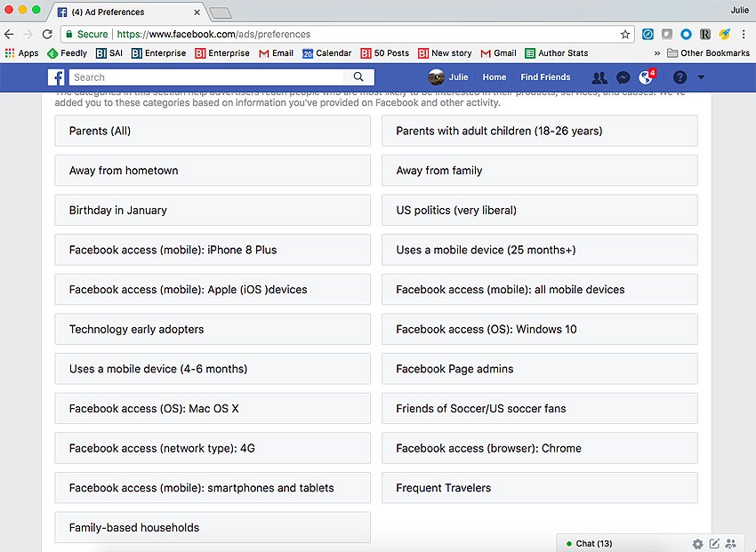756x552 pixels.
Task: Open the chat settings gear icon
Action: (697, 543)
